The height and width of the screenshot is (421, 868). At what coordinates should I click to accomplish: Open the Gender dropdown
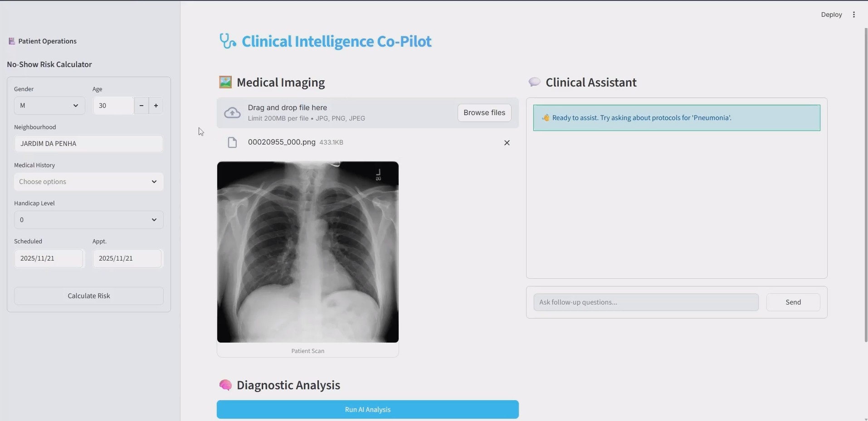tap(49, 106)
